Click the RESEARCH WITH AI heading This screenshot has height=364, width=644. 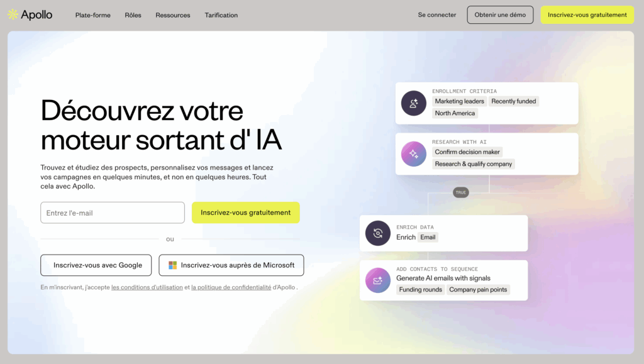[459, 142]
